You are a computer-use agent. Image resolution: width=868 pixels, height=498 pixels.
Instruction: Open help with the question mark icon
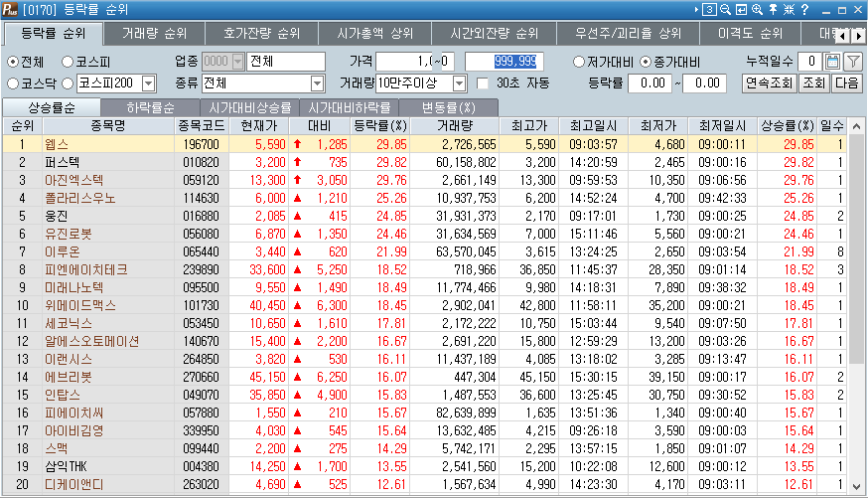pyautogui.click(x=804, y=9)
